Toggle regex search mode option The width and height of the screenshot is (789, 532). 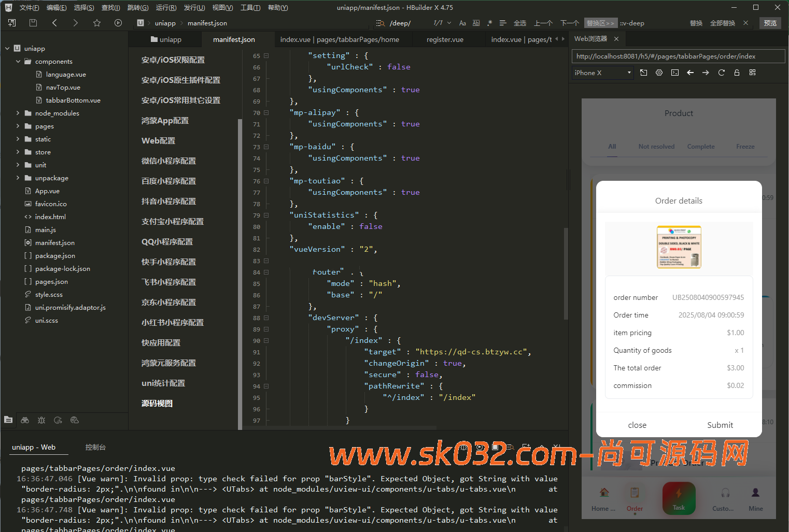click(489, 23)
